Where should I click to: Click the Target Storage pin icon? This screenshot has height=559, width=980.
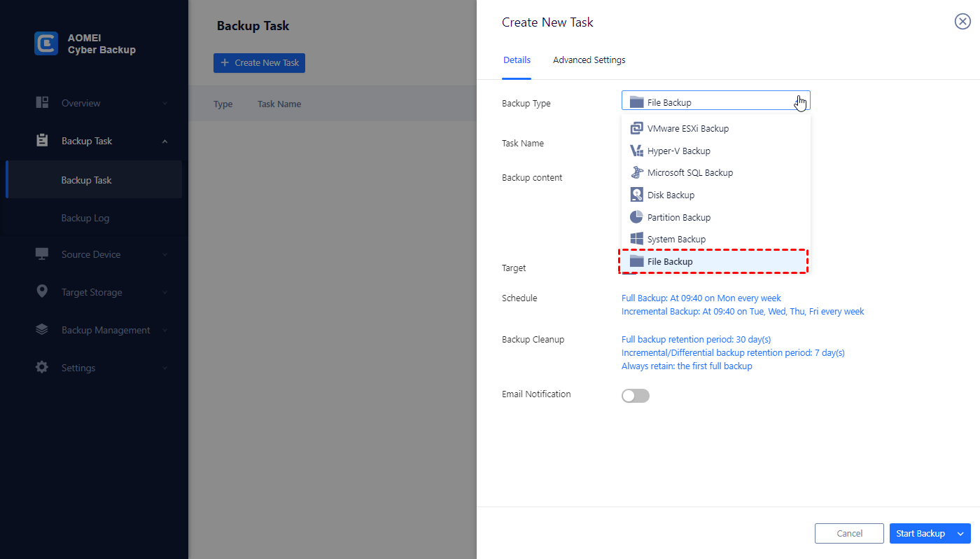[42, 291]
